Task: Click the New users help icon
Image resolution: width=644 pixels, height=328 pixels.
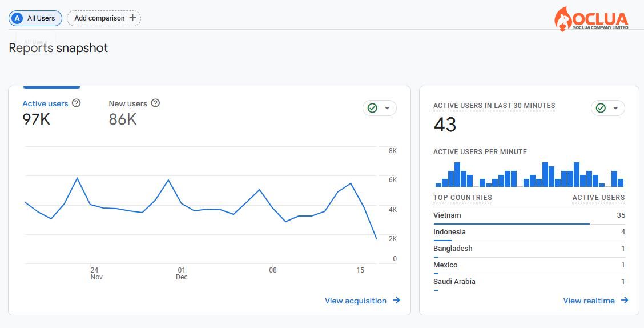Action: (x=155, y=103)
